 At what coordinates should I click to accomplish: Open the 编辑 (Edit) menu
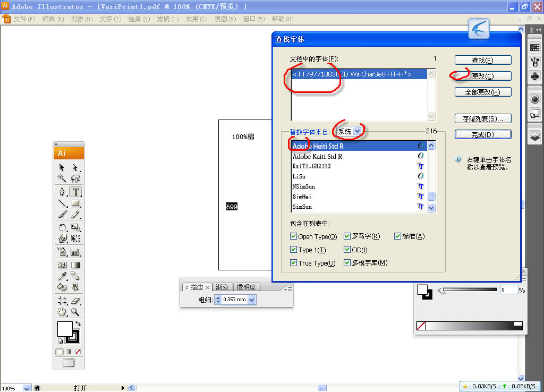point(53,19)
